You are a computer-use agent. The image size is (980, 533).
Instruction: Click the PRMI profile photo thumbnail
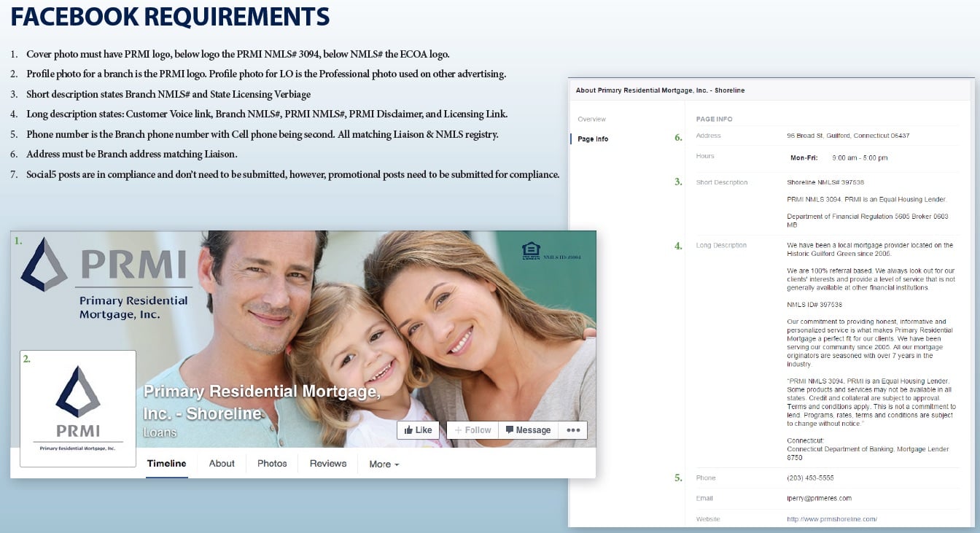click(x=78, y=408)
